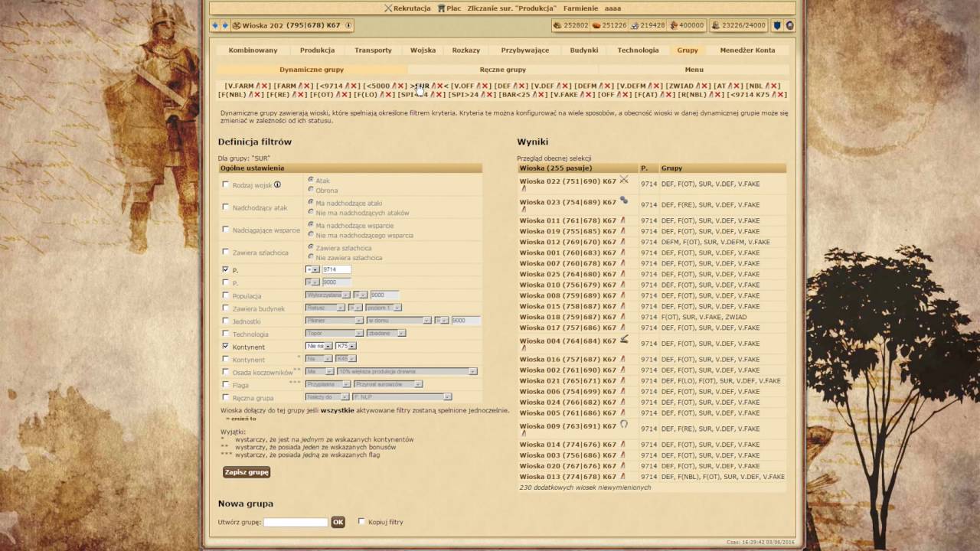
Task: Go to previous village with left arrow
Action: [215, 25]
